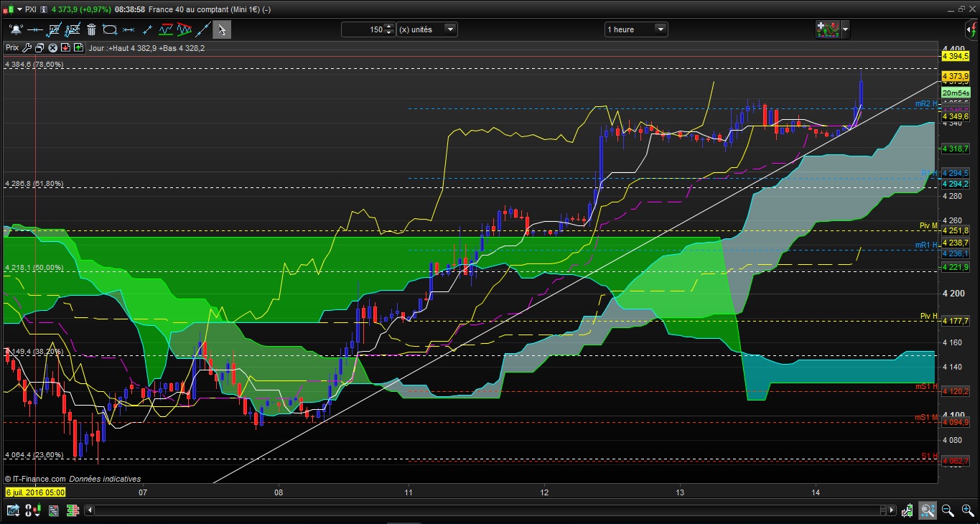Click the PXI info icon

(x=45, y=9)
